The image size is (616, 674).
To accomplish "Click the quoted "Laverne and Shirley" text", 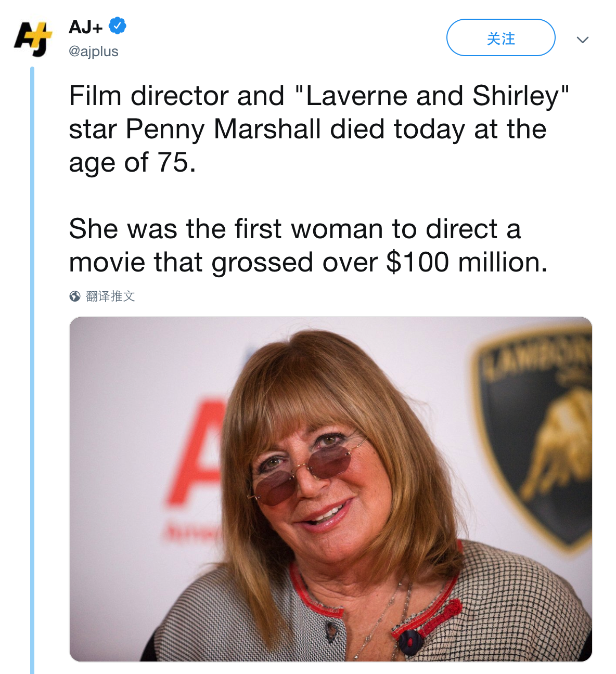I will coord(432,96).
